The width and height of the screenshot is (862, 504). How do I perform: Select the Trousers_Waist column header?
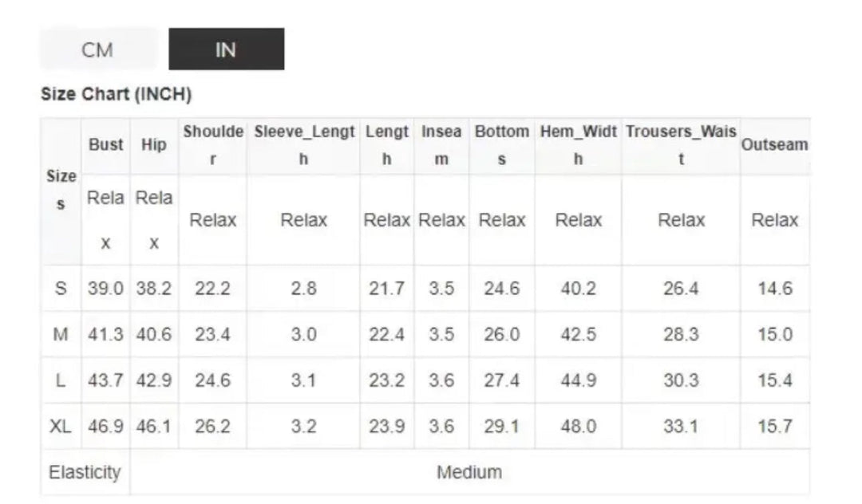[681, 145]
